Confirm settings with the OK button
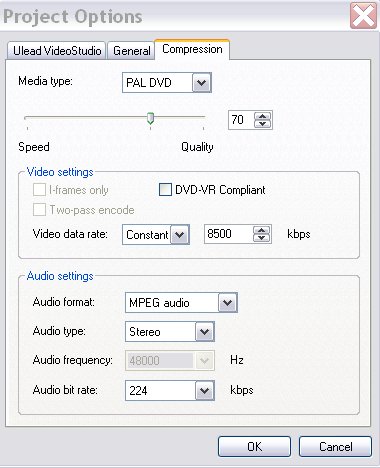Screen dimensions: 380x468 254,447
